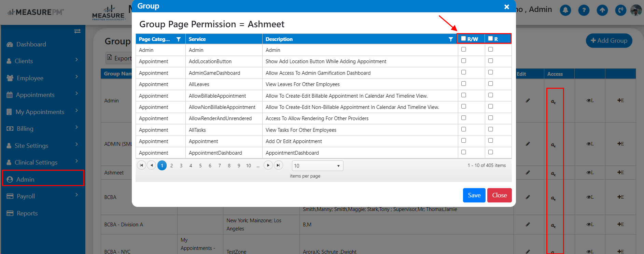
Task: Click the 'Add Or Edit Appointment' description cell
Action: tap(294, 141)
